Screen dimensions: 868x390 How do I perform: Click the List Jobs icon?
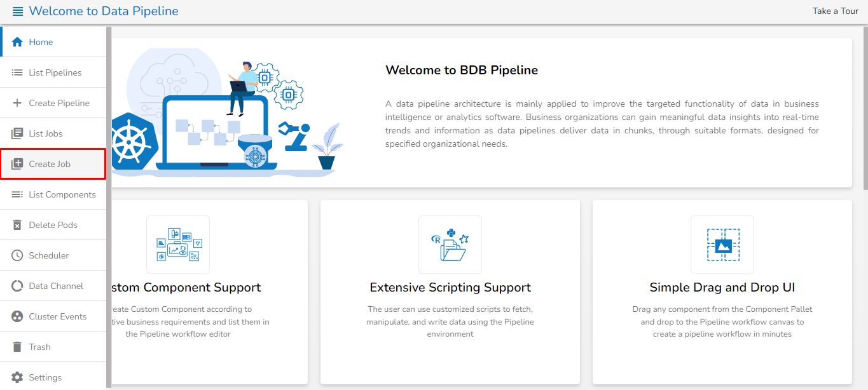[x=17, y=133]
